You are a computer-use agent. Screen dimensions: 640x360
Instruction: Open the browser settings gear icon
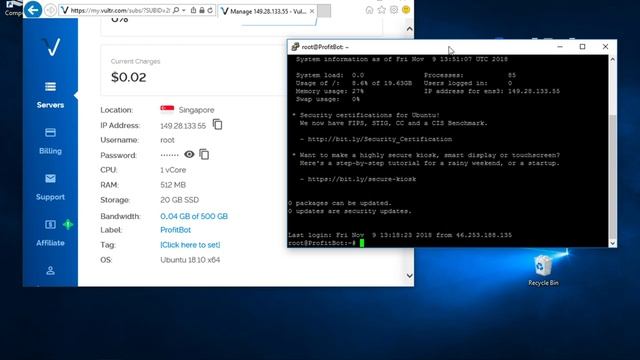393,10
